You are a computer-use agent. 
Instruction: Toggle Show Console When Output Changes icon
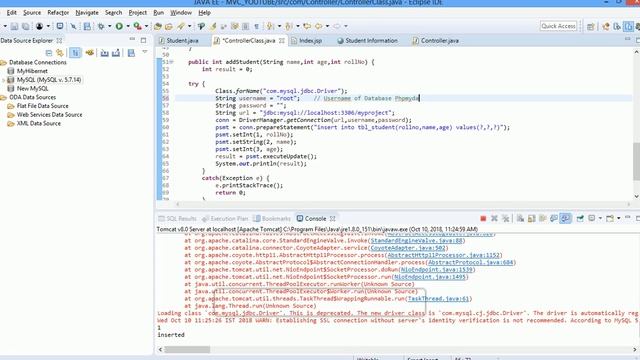pos(554,219)
